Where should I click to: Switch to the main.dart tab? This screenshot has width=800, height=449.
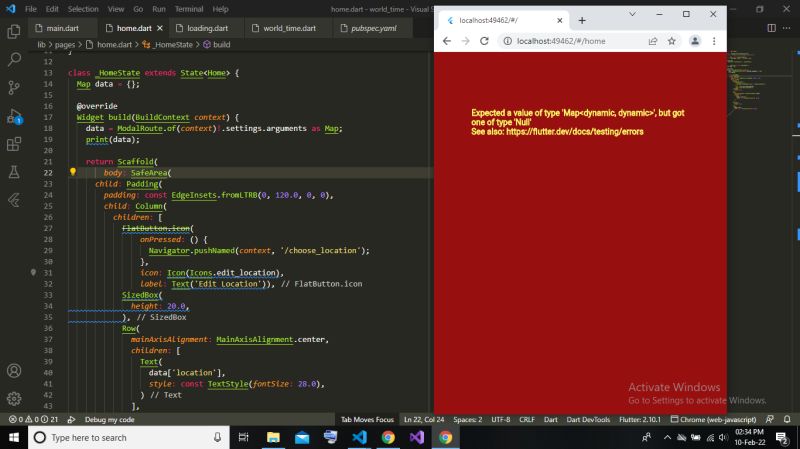tap(62, 28)
